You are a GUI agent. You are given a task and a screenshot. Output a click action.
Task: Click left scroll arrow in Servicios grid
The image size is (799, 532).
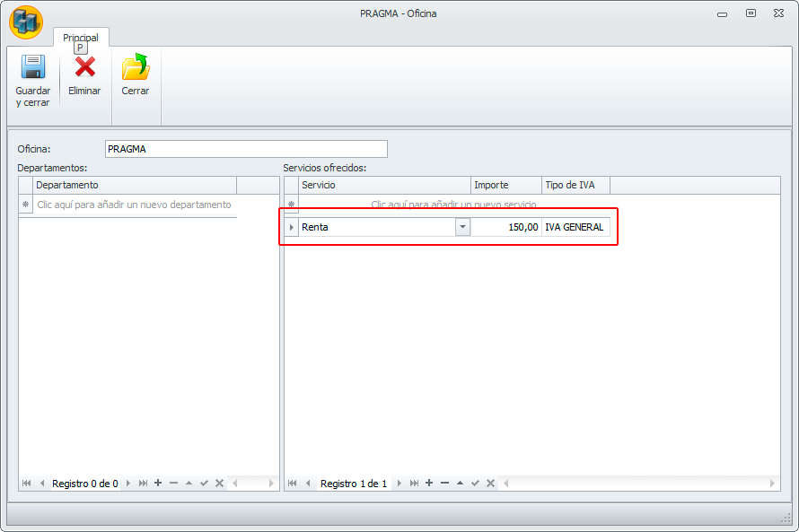(506, 484)
